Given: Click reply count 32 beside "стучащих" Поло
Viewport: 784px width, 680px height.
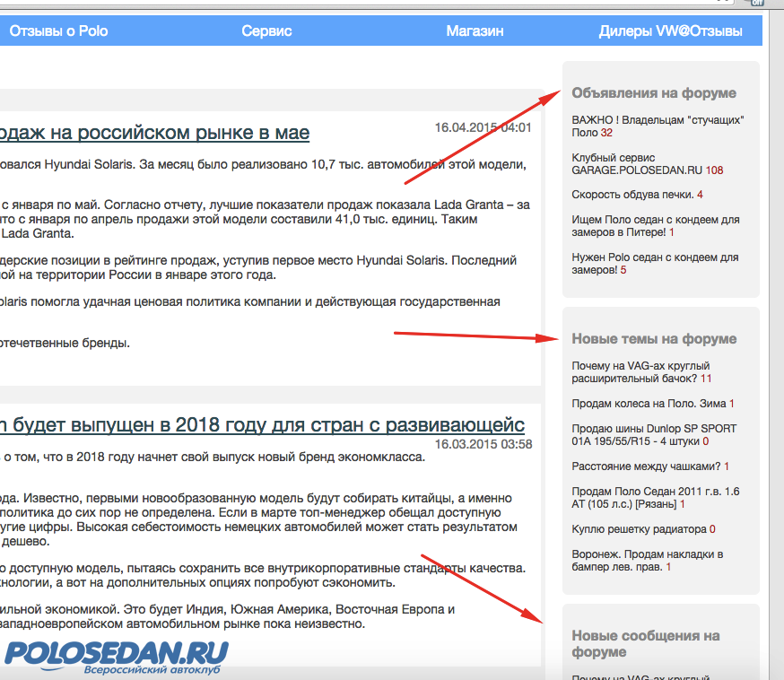Looking at the screenshot, I should point(606,133).
